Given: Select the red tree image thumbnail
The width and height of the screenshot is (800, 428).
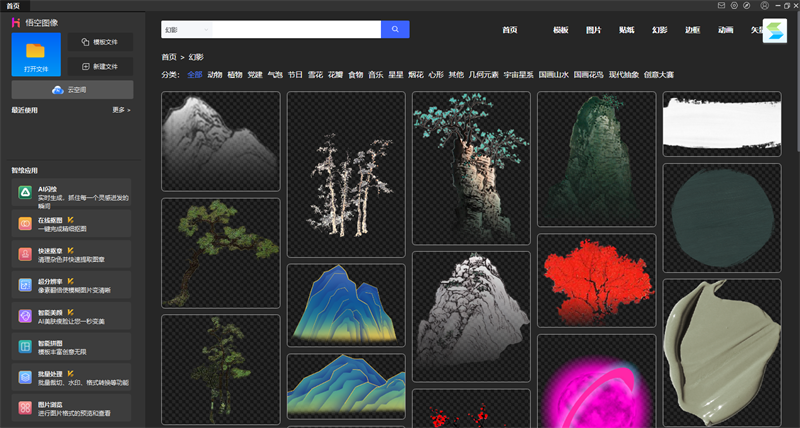Looking at the screenshot, I should 596,280.
